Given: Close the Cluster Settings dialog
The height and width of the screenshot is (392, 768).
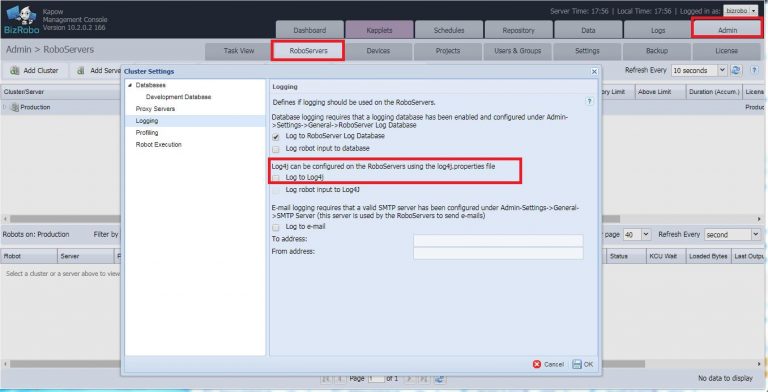Looking at the screenshot, I should coord(594,72).
